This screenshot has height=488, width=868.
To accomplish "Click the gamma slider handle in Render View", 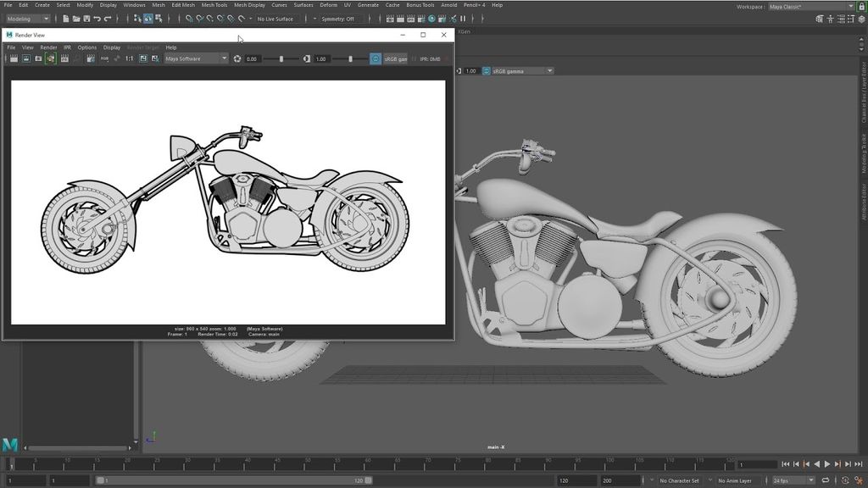I will pyautogui.click(x=350, y=59).
